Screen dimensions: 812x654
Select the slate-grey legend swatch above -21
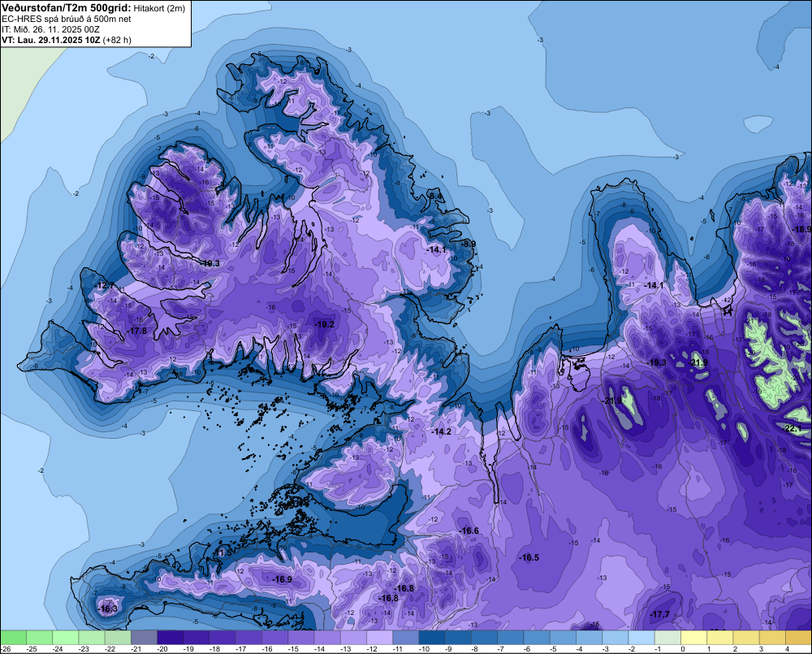[144, 637]
